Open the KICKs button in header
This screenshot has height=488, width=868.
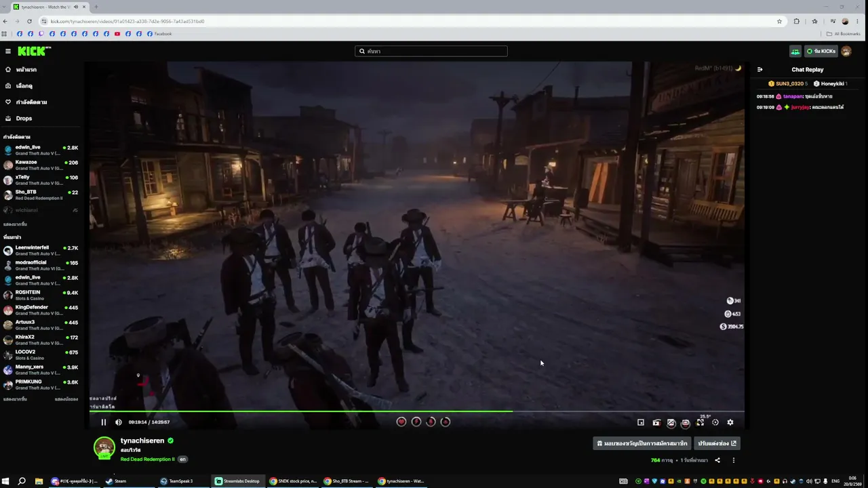[x=821, y=51]
